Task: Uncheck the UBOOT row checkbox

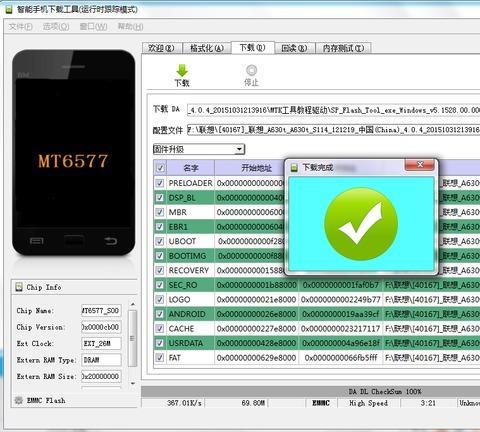Action: 160,241
